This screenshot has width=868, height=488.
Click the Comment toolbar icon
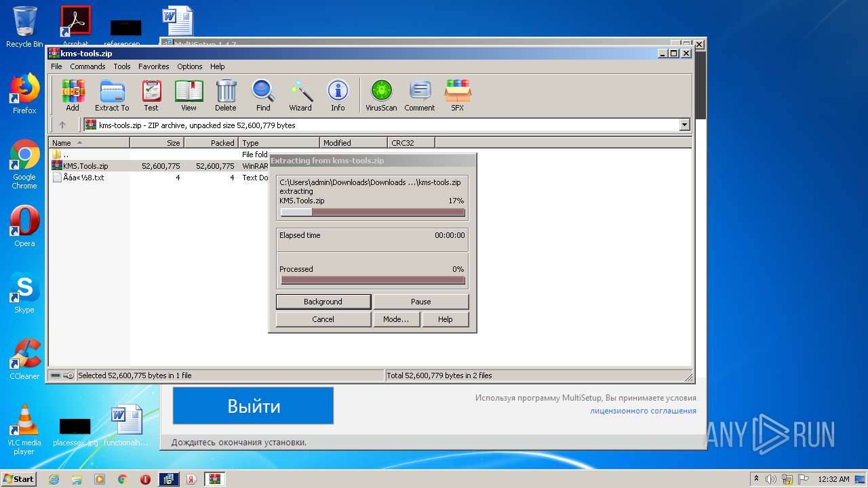click(x=420, y=95)
